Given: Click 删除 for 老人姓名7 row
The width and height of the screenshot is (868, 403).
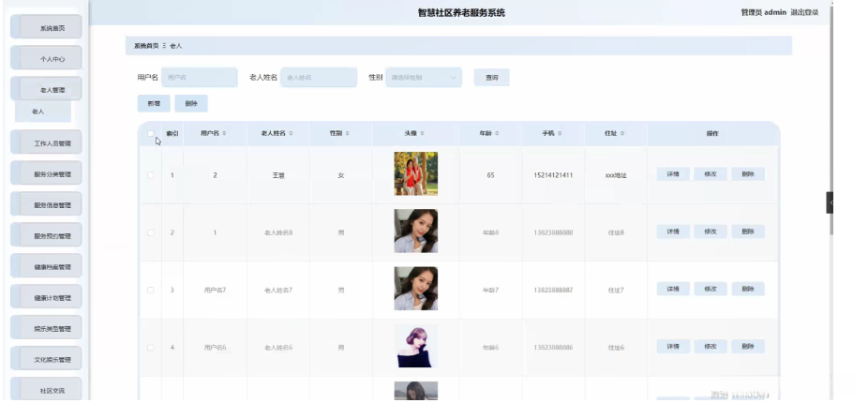Looking at the screenshot, I should [748, 289].
